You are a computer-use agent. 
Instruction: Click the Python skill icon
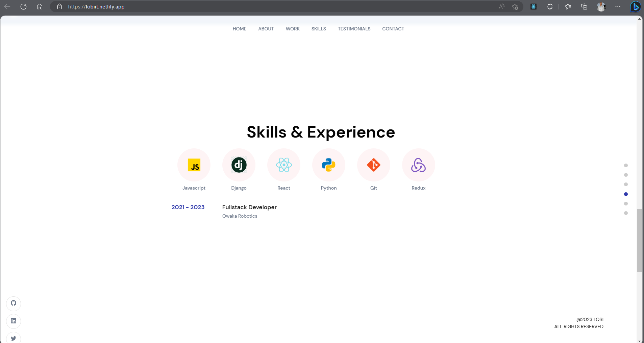coord(328,165)
